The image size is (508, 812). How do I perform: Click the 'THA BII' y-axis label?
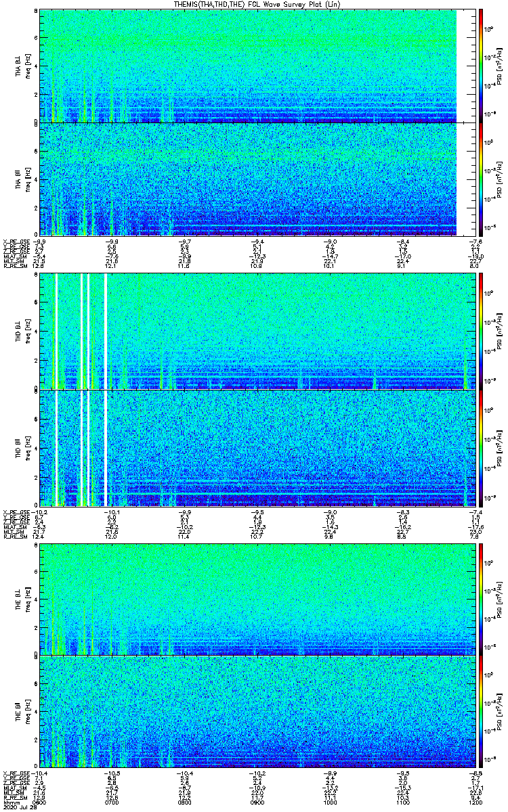point(18,179)
